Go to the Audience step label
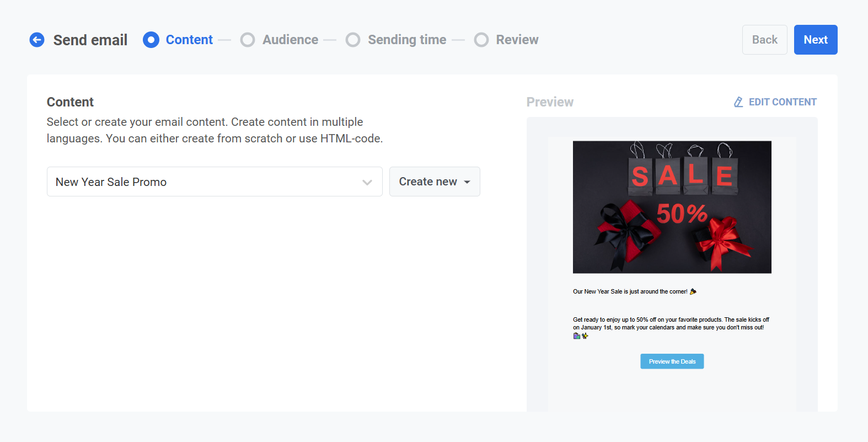 [290, 40]
